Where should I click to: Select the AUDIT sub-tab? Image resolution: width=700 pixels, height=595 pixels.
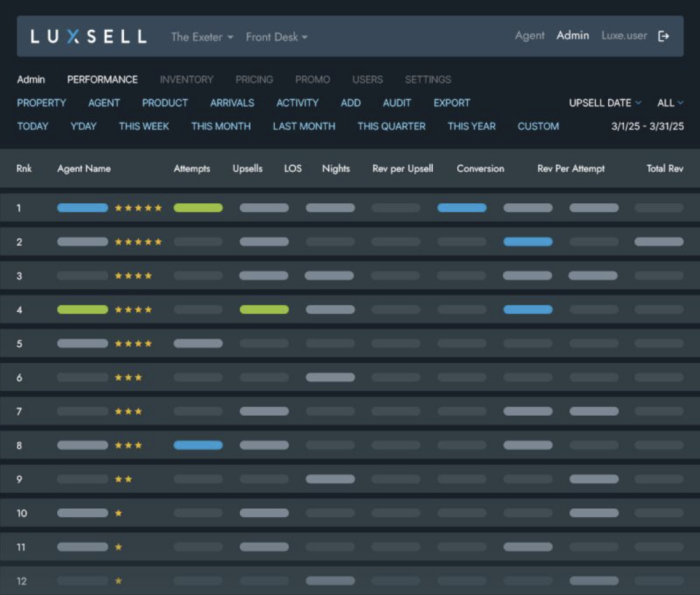pyautogui.click(x=397, y=103)
